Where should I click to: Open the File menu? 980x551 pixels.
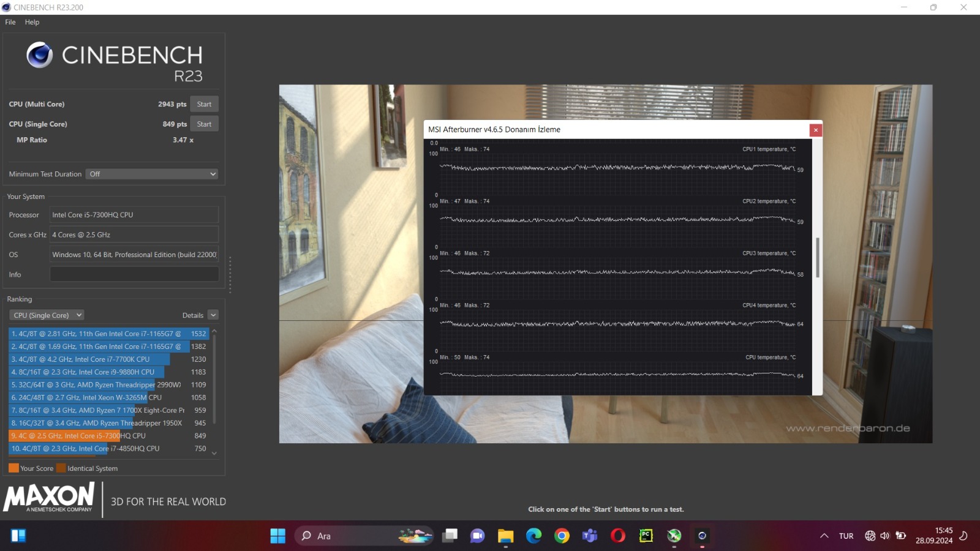[x=10, y=22]
